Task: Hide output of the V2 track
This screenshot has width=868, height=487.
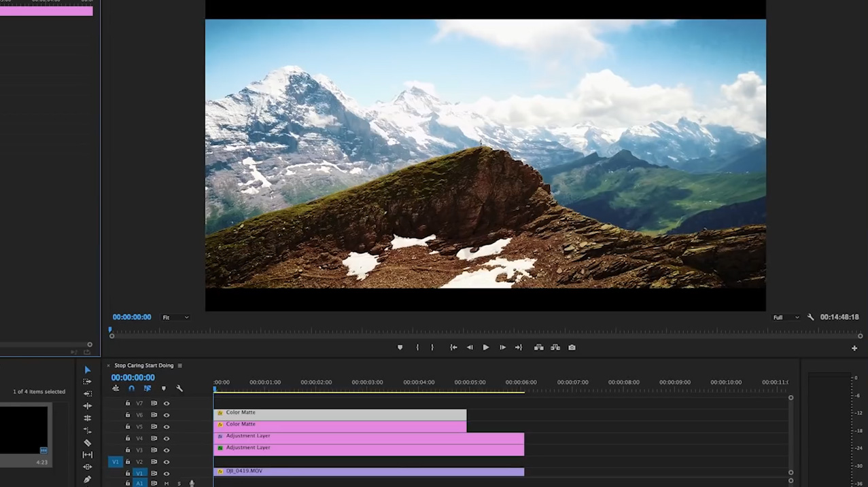Action: coord(167,462)
